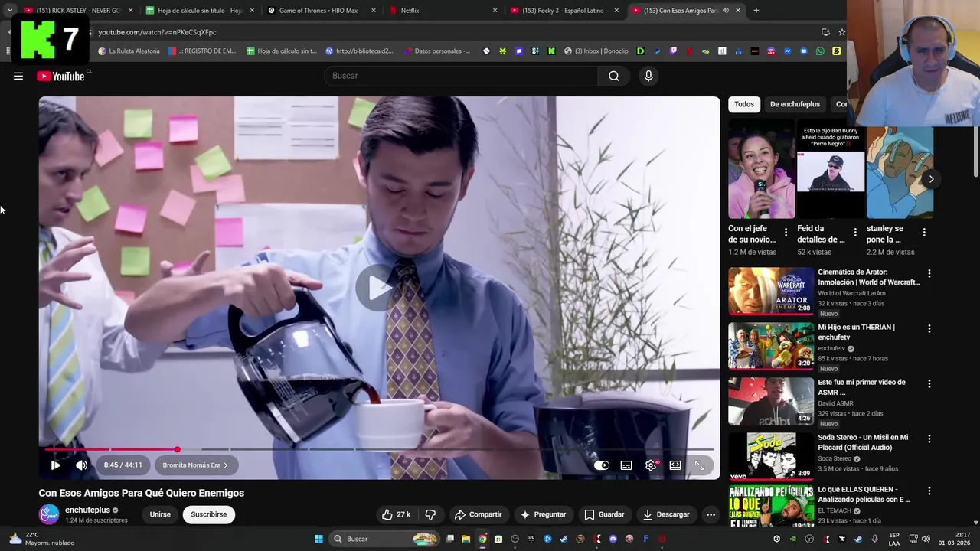Enter fullscreen in the video player

(x=700, y=465)
